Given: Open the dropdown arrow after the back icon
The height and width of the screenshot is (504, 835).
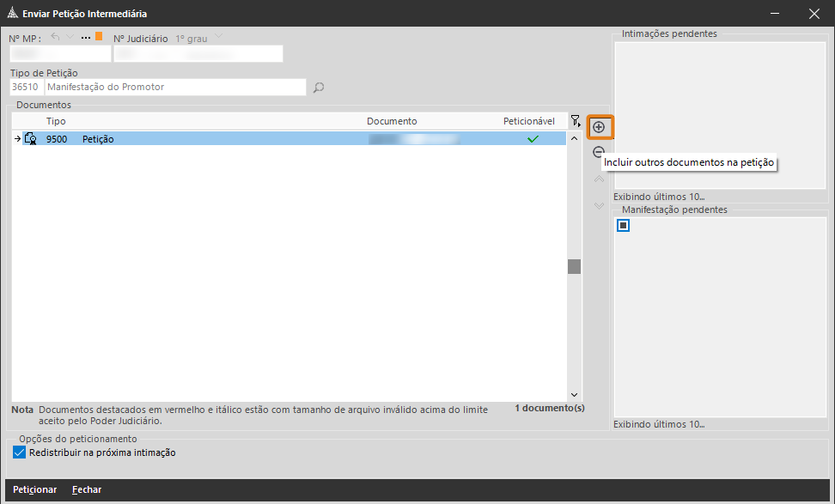Looking at the screenshot, I should (x=70, y=37).
